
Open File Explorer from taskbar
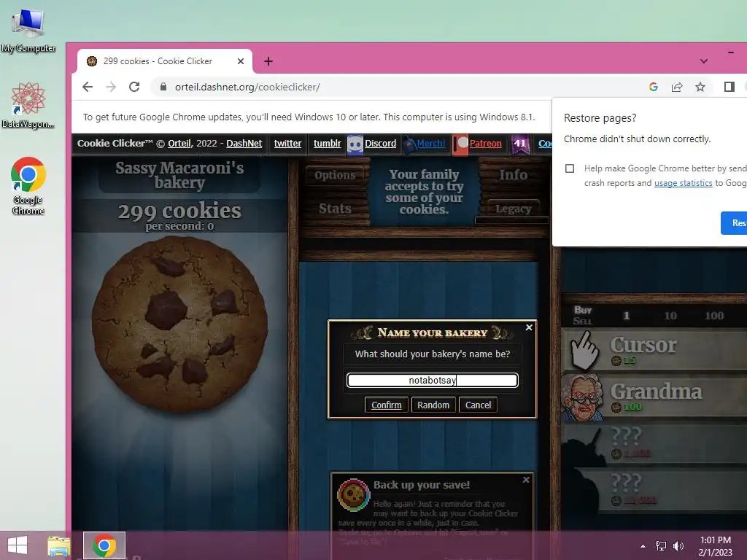point(58,545)
